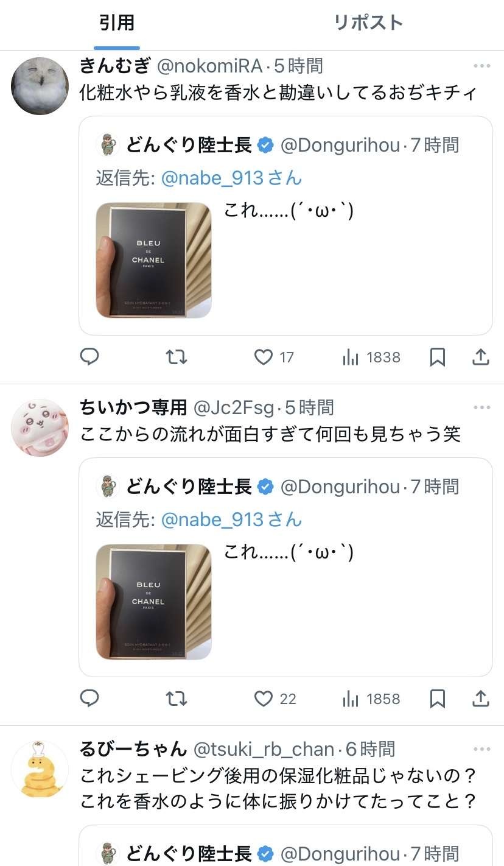
Task: Open more options for きんむぎ's post
Action: pos(481,66)
